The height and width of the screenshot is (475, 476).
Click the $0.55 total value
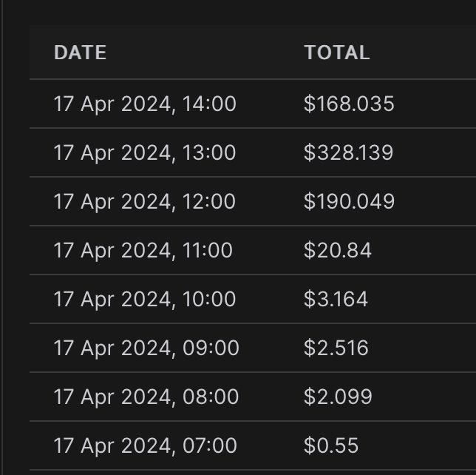click(331, 445)
